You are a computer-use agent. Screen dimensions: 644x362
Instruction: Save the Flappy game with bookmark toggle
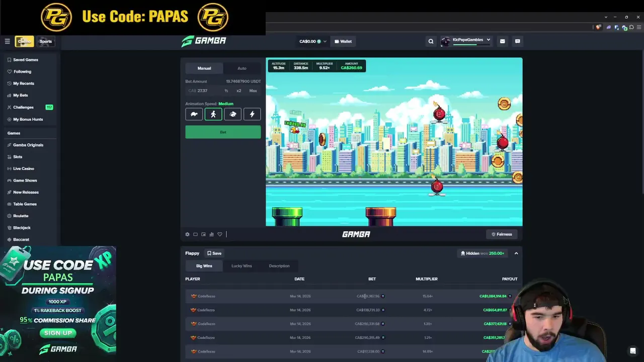coord(214,253)
